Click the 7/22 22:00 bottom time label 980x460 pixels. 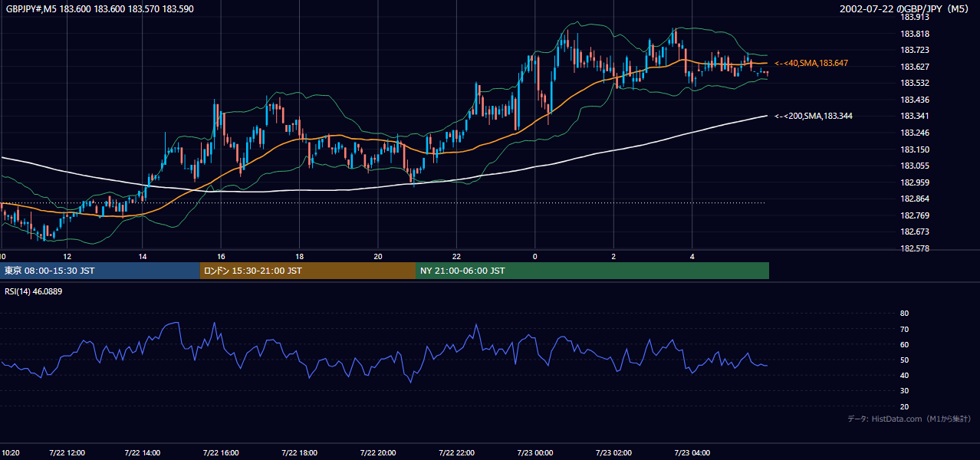pyautogui.click(x=456, y=452)
